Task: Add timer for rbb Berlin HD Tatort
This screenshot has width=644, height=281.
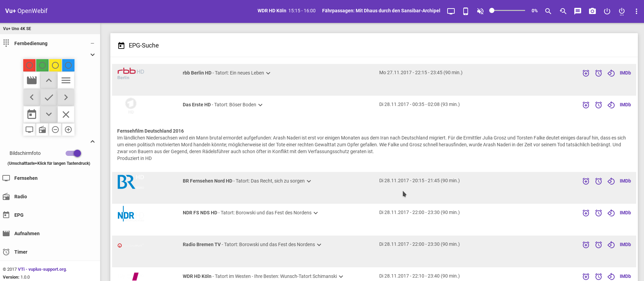Action: click(586, 73)
